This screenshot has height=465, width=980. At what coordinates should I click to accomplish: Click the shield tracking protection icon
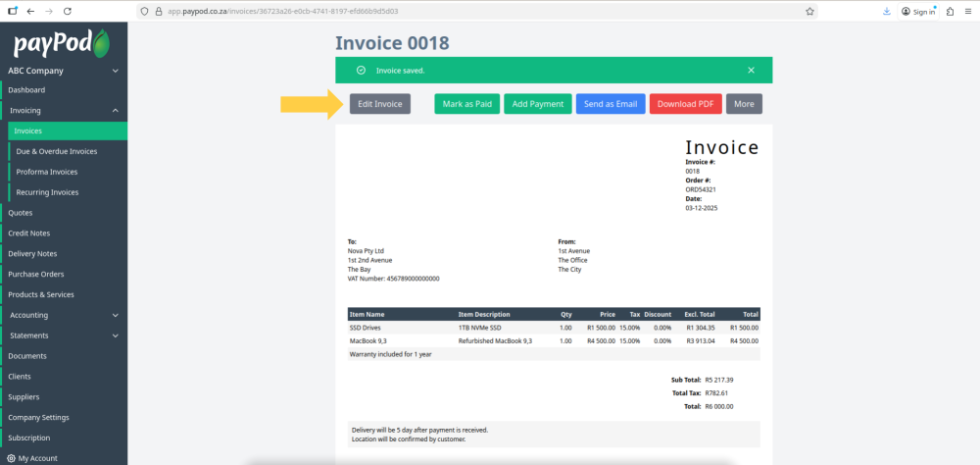pyautogui.click(x=144, y=11)
